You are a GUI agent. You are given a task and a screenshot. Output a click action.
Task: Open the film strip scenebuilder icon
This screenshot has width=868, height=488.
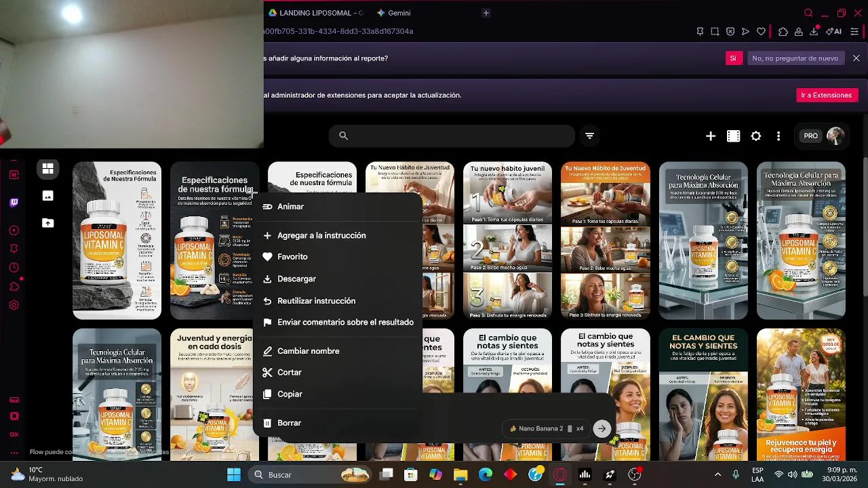(733, 136)
